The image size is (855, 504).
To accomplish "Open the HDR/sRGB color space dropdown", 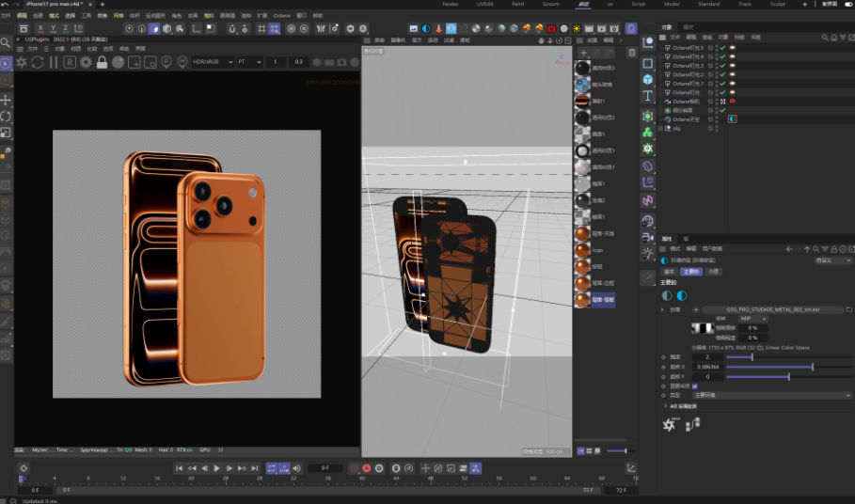I will (x=212, y=62).
